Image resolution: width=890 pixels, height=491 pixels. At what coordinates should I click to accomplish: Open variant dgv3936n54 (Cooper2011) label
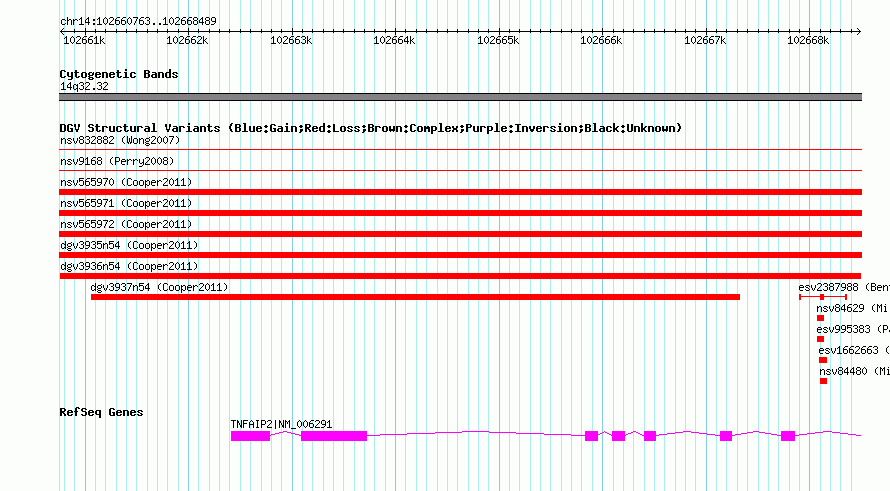coord(129,266)
